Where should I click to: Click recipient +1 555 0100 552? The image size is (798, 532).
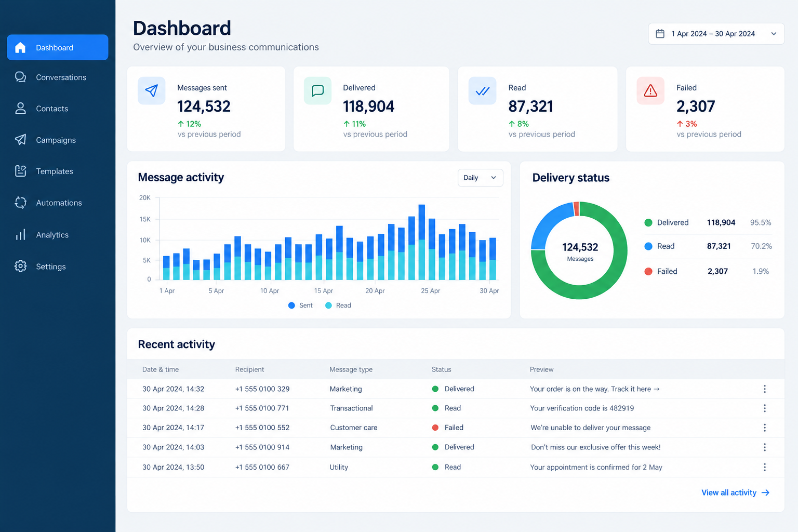pyautogui.click(x=262, y=428)
